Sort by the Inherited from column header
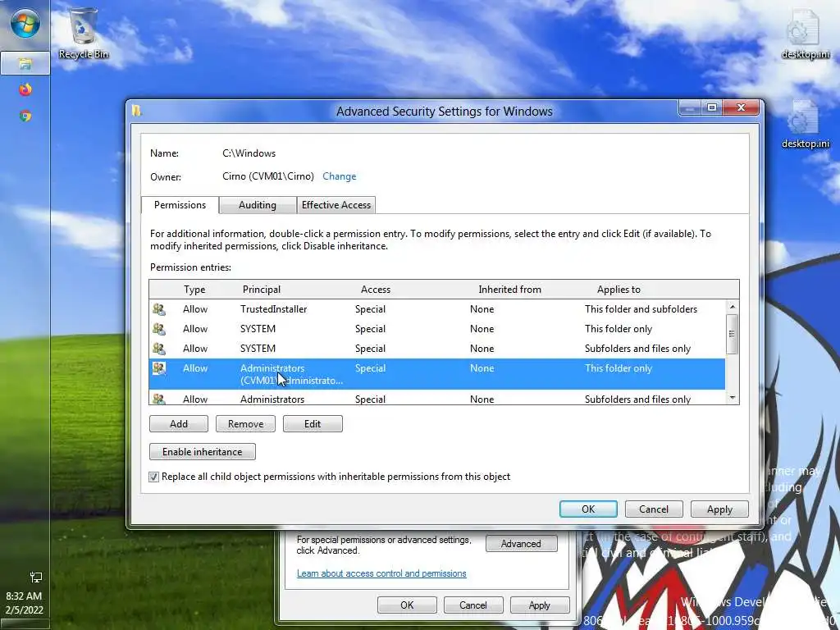Viewport: 840px width, 630px height. (509, 290)
